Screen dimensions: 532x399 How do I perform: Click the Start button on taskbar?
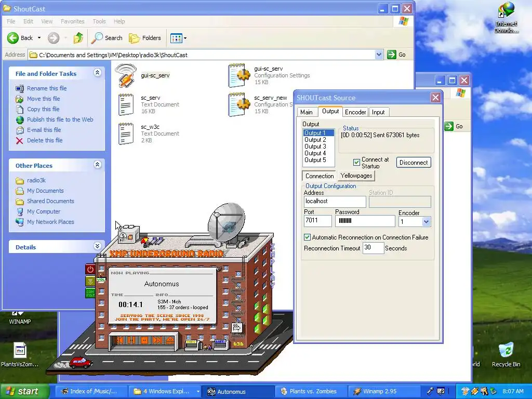[x=24, y=392]
